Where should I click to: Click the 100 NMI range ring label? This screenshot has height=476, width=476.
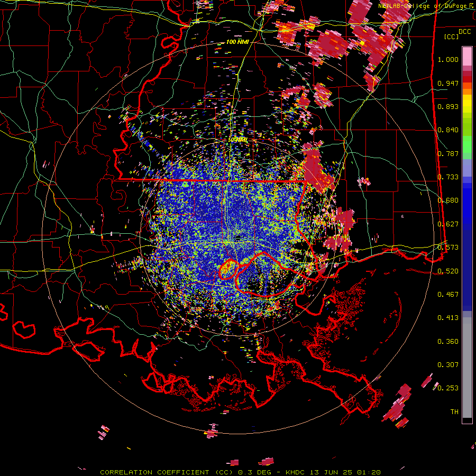(237, 42)
